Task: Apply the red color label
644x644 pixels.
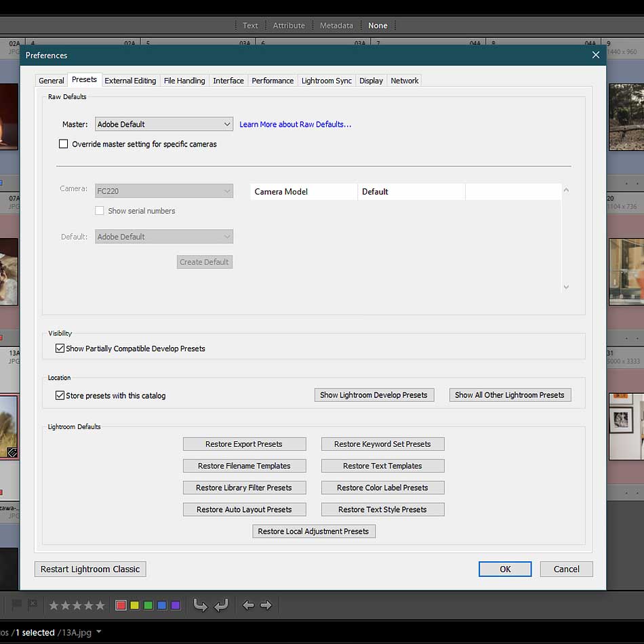Action: click(121, 605)
